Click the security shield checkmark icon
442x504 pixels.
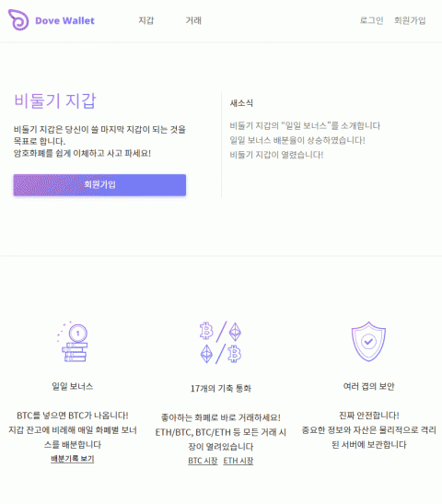[x=368, y=341]
